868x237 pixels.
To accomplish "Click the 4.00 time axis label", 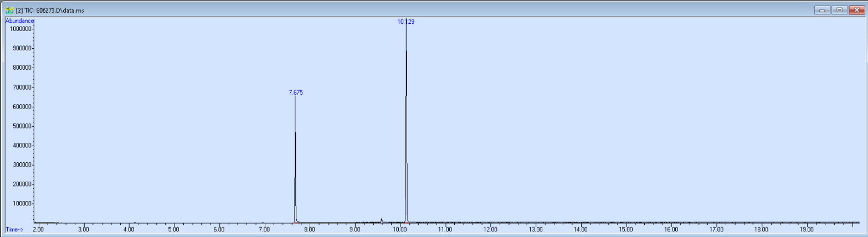I will 129,229.
